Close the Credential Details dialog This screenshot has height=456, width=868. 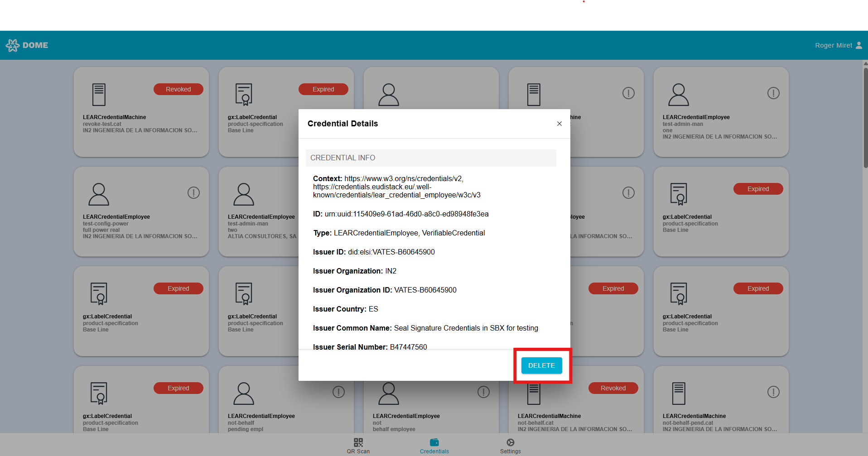coord(559,124)
